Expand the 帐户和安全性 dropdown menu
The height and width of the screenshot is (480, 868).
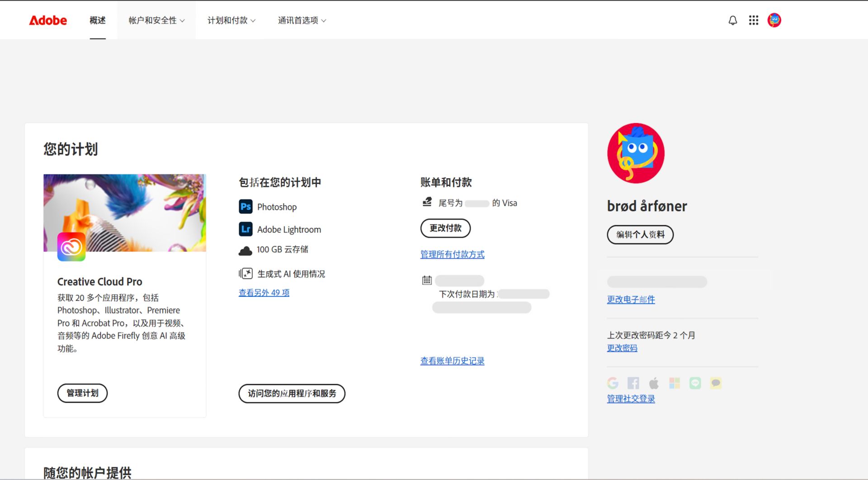(x=156, y=20)
